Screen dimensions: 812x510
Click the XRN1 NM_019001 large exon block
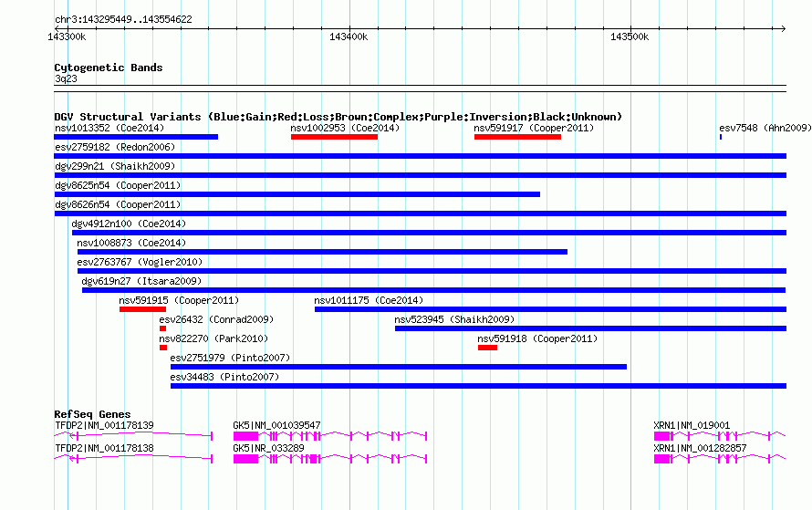tap(661, 436)
